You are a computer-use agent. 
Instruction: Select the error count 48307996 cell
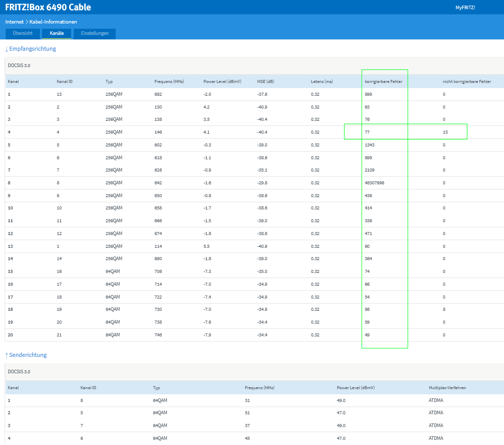click(375, 183)
